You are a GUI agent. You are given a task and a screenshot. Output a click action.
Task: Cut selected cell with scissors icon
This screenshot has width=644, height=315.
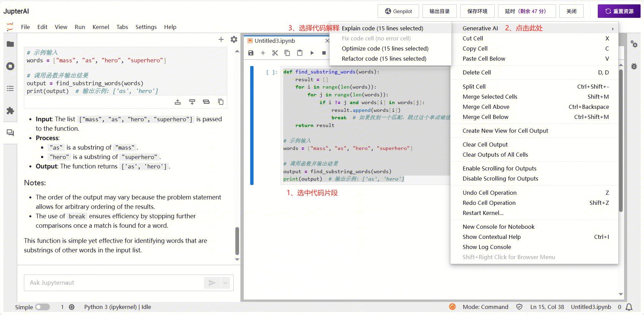[275, 53]
